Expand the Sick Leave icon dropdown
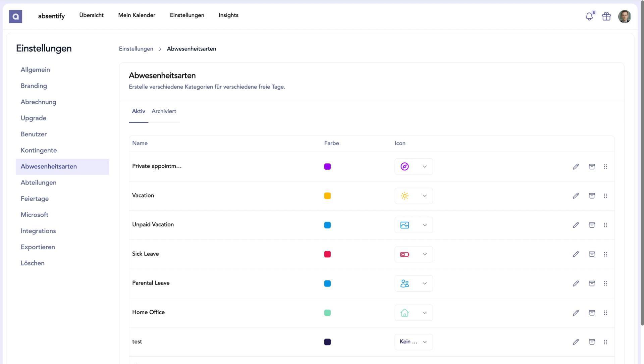Image resolution: width=644 pixels, height=364 pixels. click(414, 254)
